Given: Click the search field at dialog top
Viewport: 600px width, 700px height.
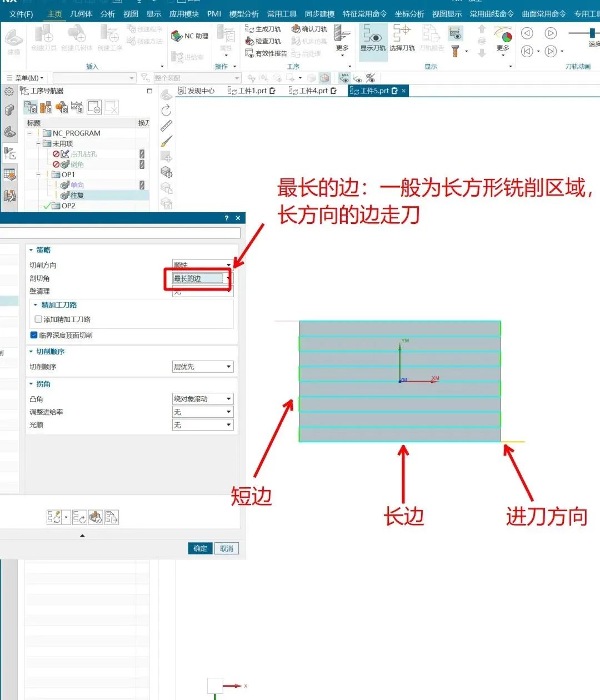Looking at the screenshot, I should (x=120, y=233).
